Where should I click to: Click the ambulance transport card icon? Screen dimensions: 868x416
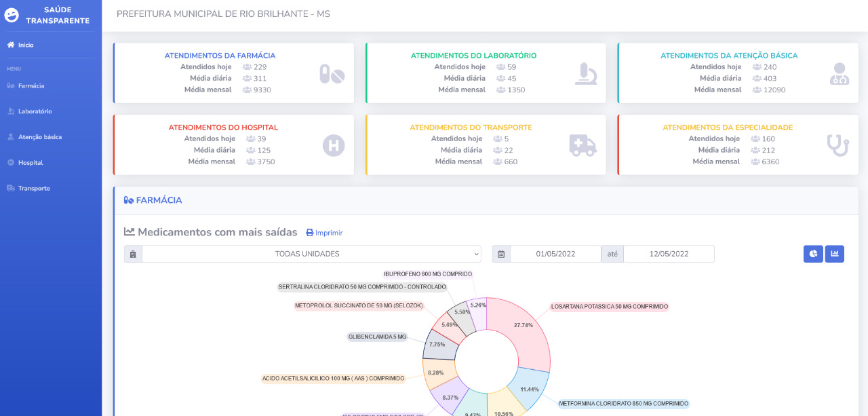point(583,145)
